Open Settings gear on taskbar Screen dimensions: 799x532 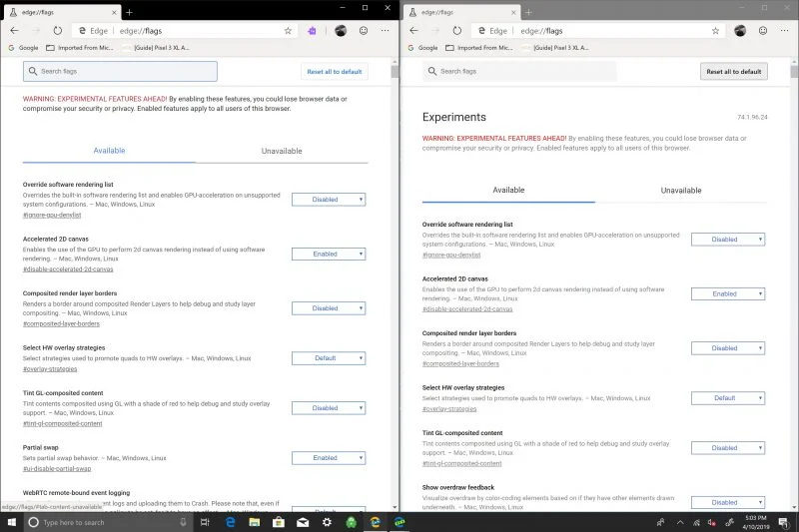(327, 522)
